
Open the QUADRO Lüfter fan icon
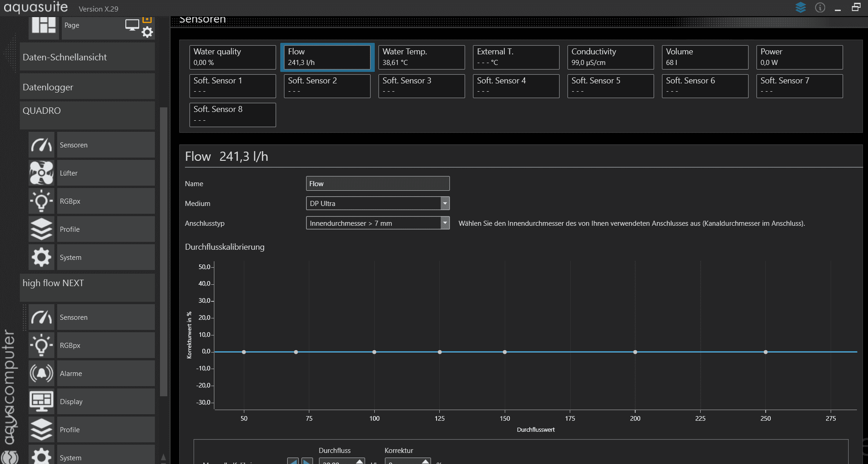pyautogui.click(x=41, y=173)
